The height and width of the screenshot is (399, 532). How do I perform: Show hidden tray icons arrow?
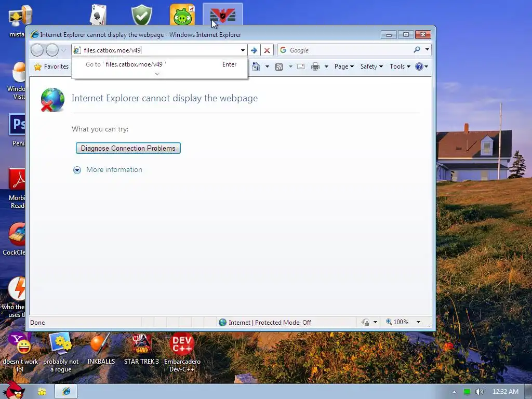454,392
